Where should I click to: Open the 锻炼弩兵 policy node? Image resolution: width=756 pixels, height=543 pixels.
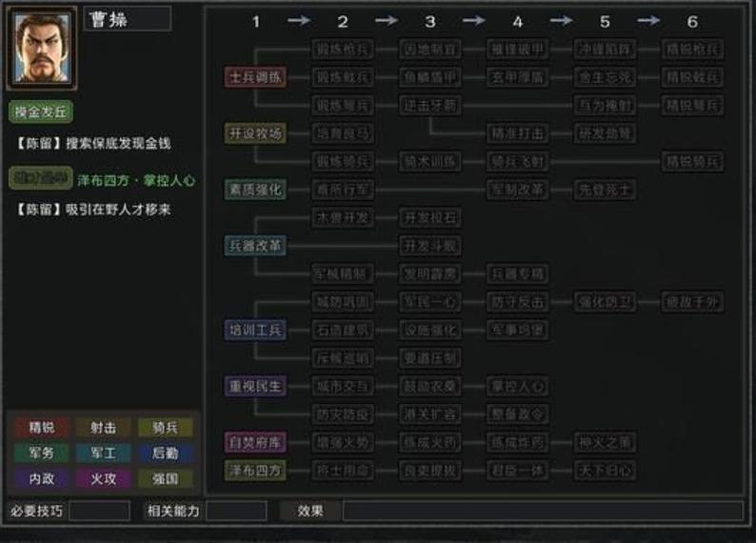343,106
